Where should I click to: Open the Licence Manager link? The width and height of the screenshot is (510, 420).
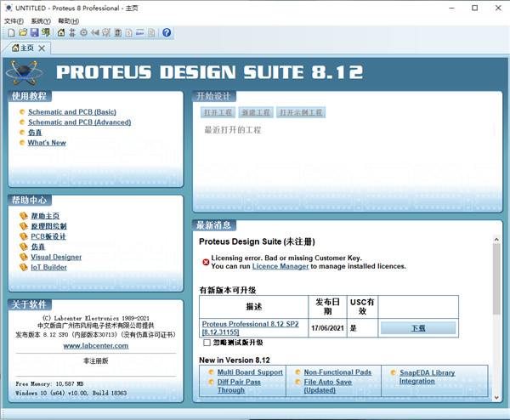280,267
